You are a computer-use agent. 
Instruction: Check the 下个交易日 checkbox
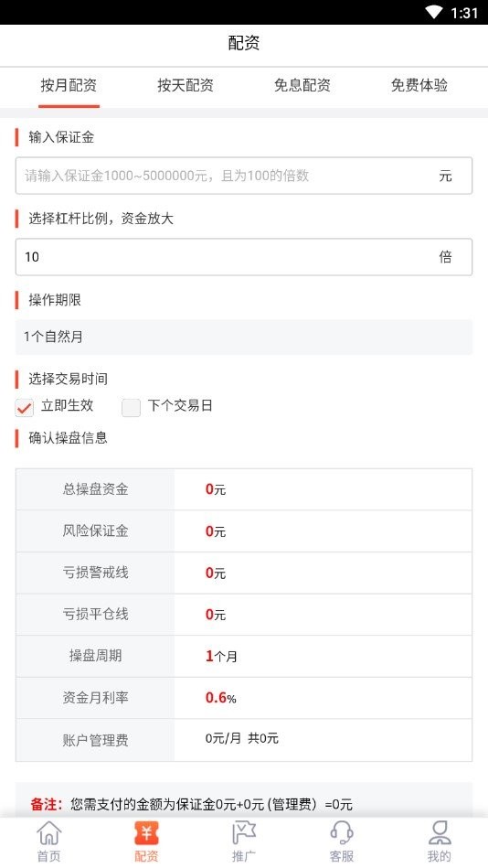click(x=131, y=407)
